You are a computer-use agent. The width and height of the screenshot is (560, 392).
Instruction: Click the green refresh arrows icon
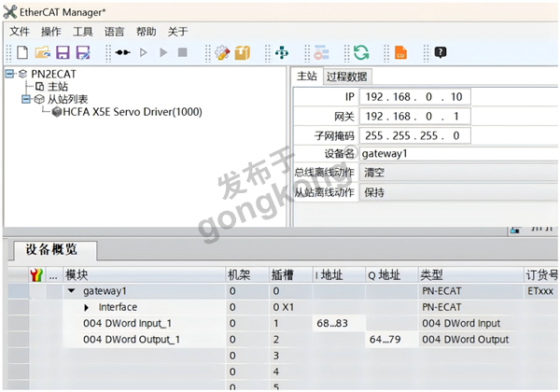[x=361, y=52]
